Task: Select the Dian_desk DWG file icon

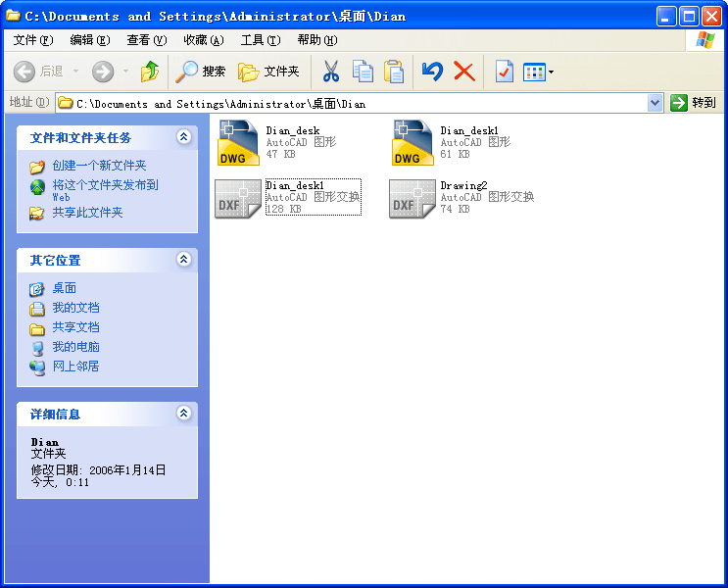Action: 238,142
